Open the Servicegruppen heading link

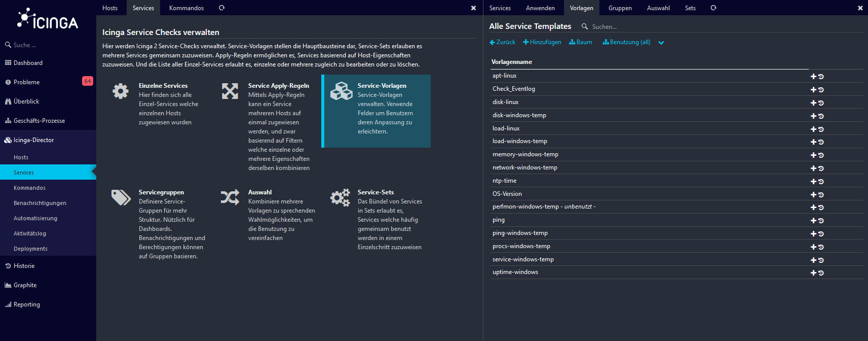(x=161, y=192)
